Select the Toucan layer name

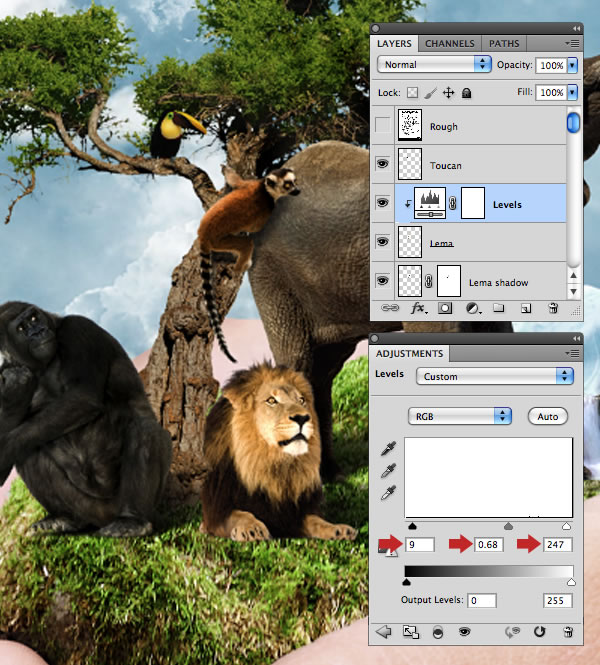coord(445,165)
